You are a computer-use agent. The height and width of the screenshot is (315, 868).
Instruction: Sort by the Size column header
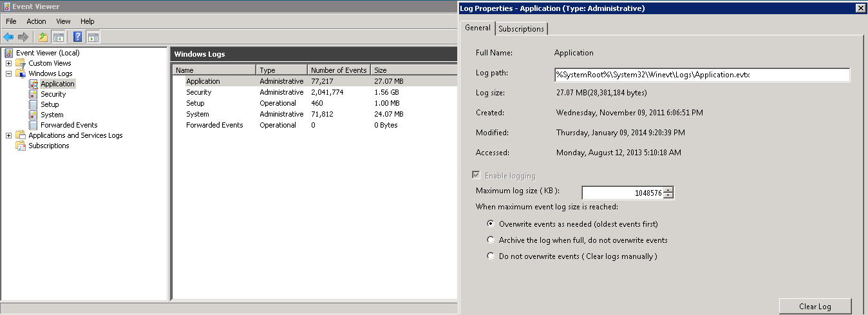coord(412,70)
